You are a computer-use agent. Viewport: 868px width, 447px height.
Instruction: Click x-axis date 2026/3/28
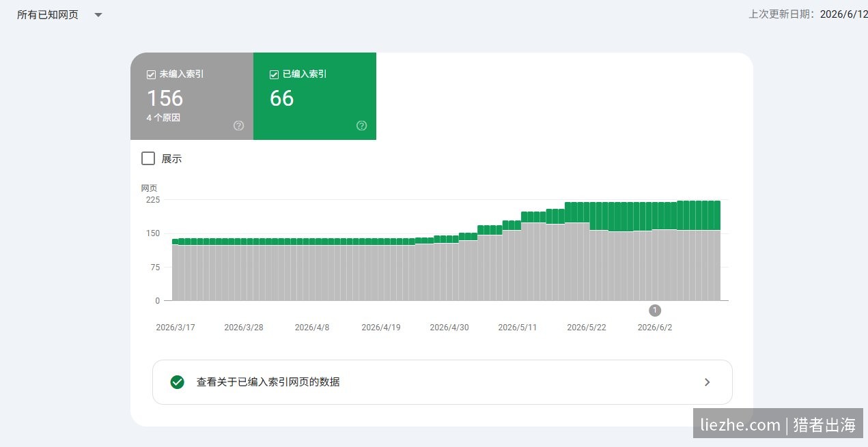pos(244,328)
